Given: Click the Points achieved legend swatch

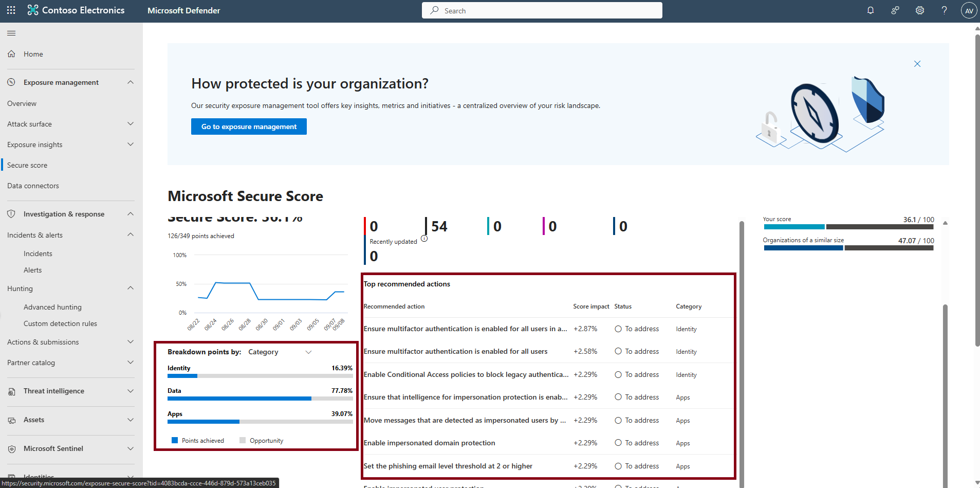Looking at the screenshot, I should click(175, 440).
